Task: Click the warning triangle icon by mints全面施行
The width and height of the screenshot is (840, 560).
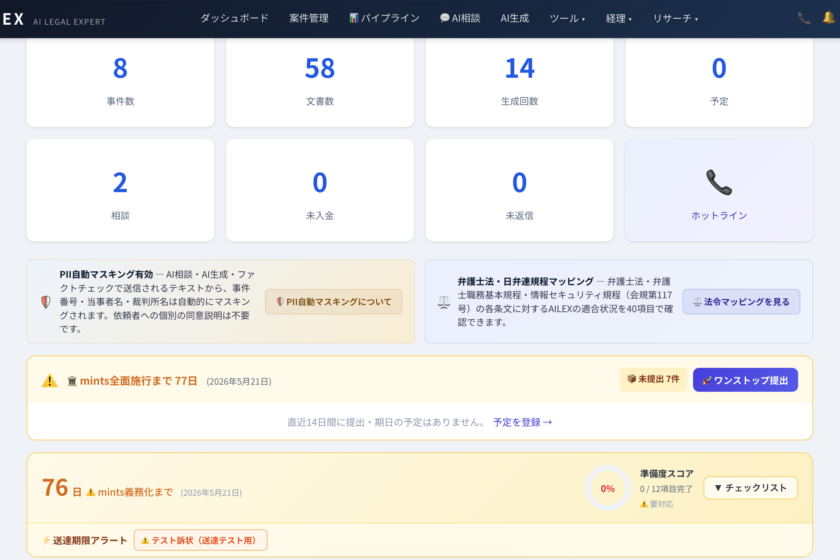Action: click(50, 381)
